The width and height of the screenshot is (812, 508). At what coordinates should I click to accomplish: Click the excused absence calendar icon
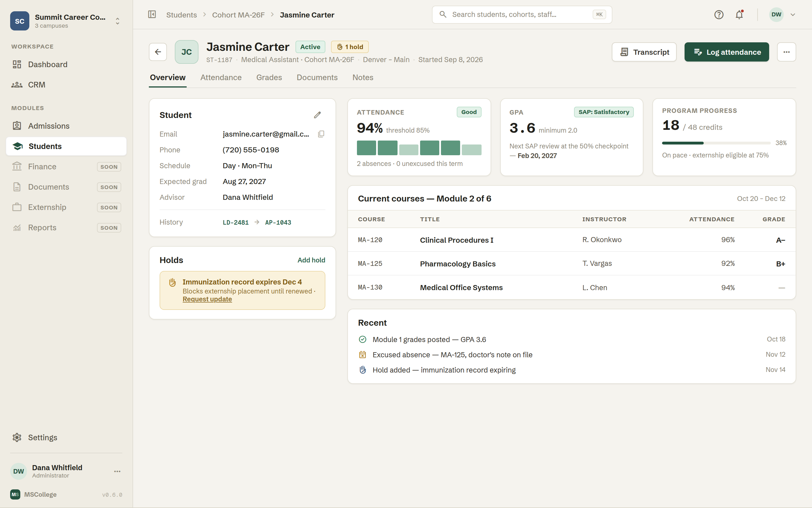pos(363,354)
